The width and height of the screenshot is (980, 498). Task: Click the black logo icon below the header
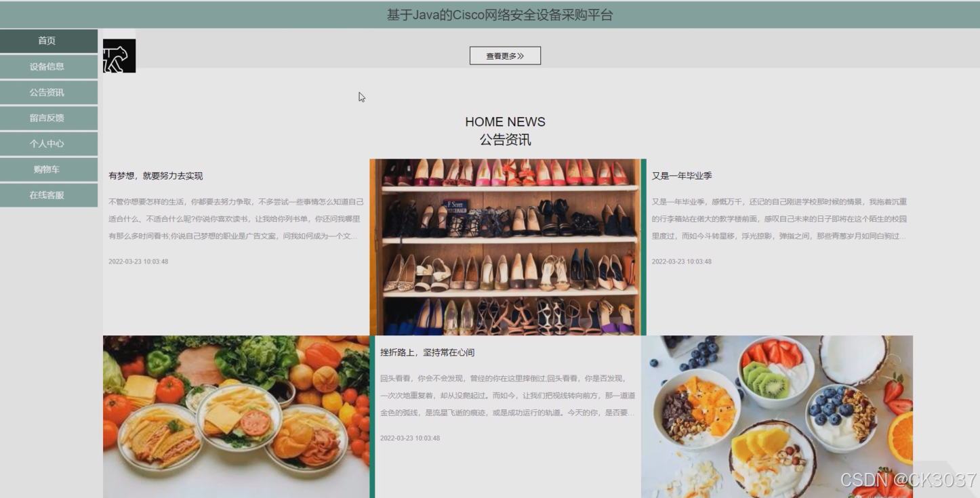point(119,54)
